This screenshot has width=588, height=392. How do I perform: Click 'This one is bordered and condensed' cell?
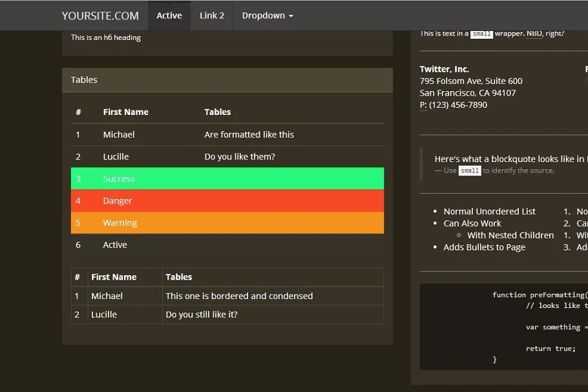(x=239, y=296)
